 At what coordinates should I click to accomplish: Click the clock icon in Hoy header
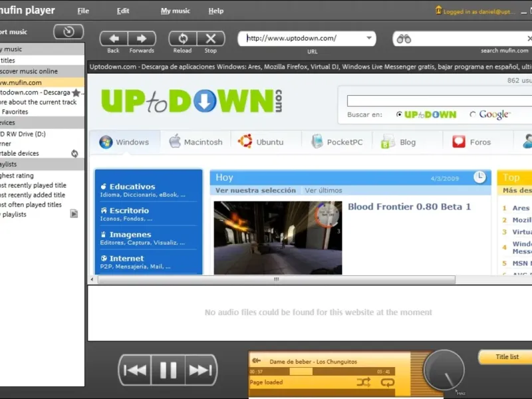pyautogui.click(x=479, y=177)
